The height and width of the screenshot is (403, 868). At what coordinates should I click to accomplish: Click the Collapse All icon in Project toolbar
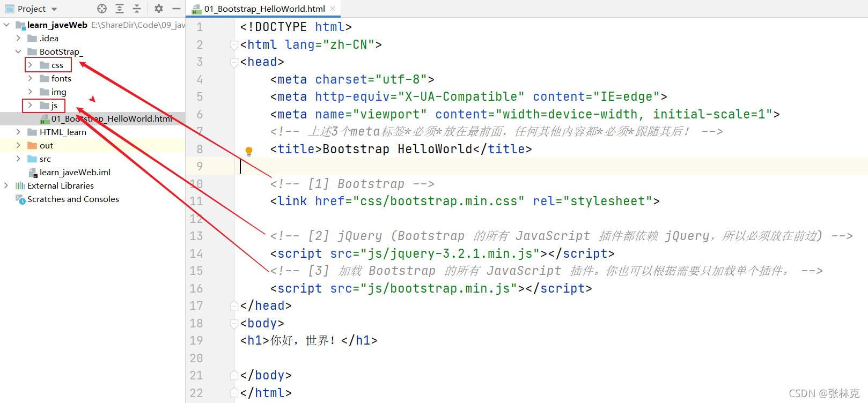(137, 9)
